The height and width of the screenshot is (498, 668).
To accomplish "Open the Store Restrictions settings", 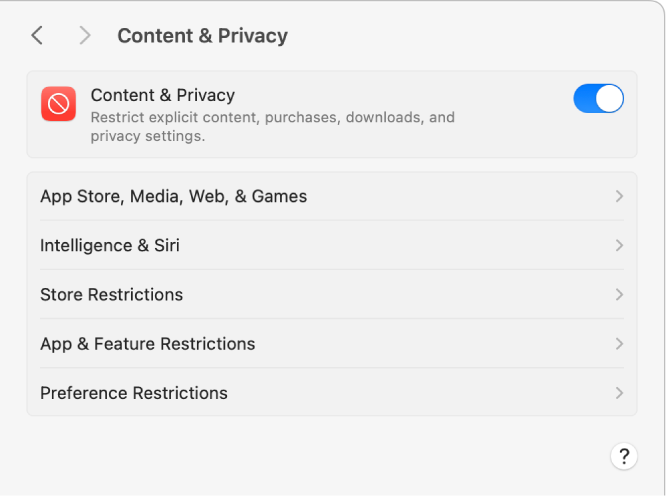I will coord(111,295).
